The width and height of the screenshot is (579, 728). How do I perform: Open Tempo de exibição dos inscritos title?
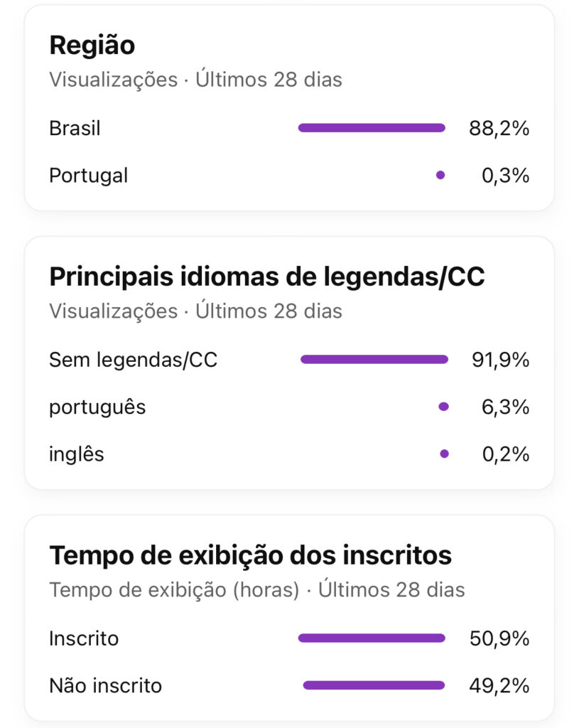[250, 555]
